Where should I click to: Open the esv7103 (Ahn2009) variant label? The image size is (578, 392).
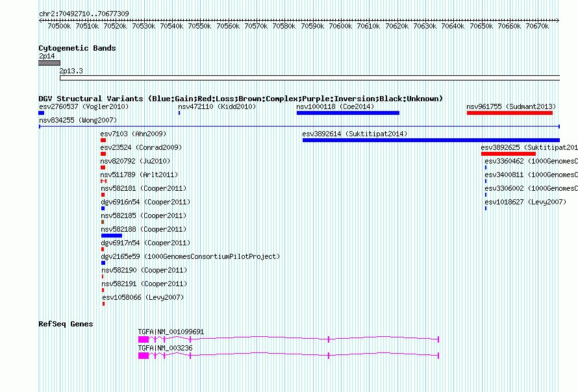point(133,134)
